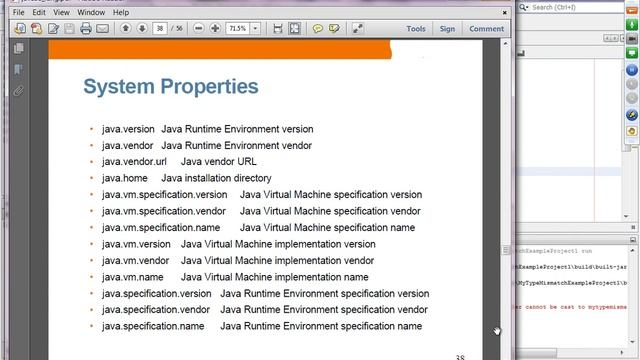Image resolution: width=640 pixels, height=360 pixels.
Task: Add a sticky note comment
Action: [318, 29]
